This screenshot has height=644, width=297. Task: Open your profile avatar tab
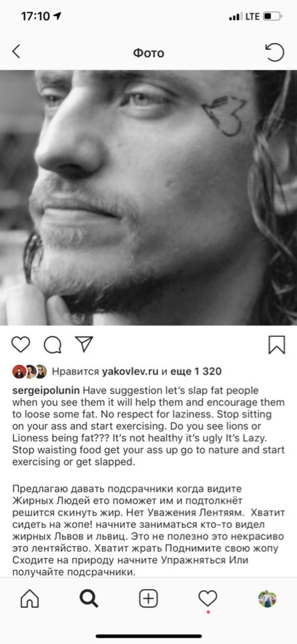click(267, 598)
